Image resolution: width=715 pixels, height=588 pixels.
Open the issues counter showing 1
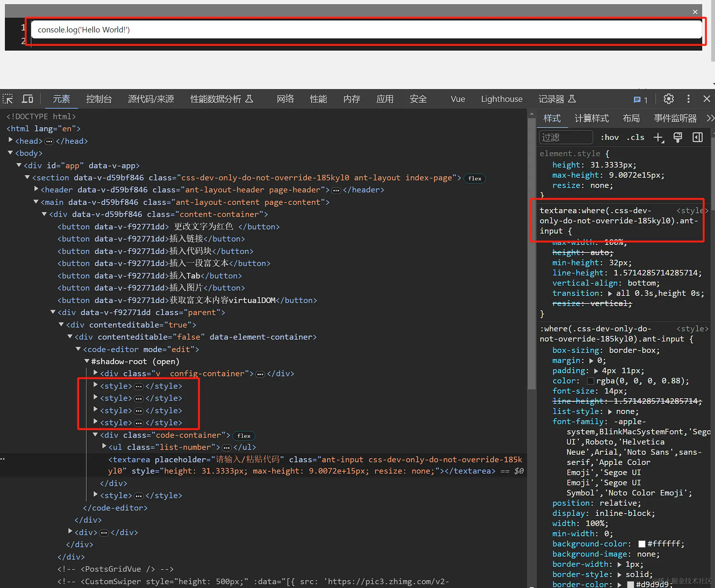(x=641, y=100)
